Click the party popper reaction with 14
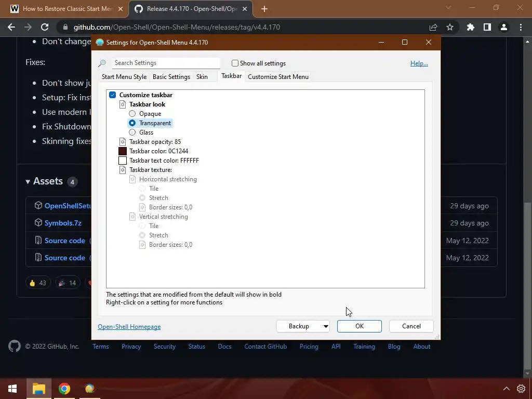The image size is (532, 399). click(68, 283)
